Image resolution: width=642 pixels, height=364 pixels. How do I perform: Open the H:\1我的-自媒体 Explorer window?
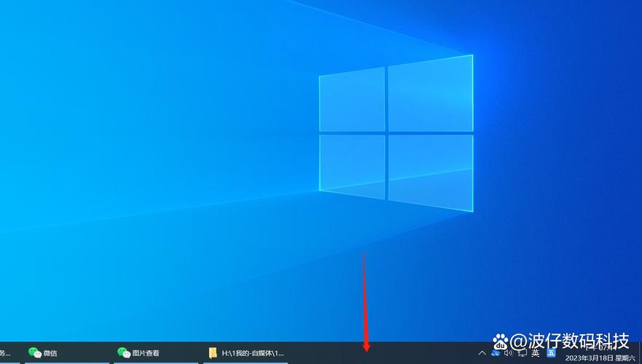click(x=252, y=353)
